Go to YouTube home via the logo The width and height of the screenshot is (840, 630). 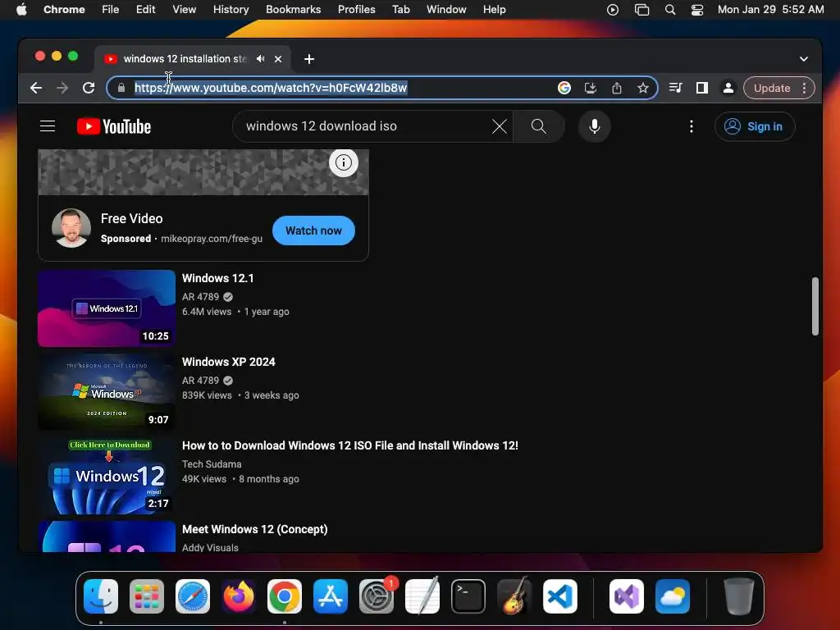[x=114, y=126]
